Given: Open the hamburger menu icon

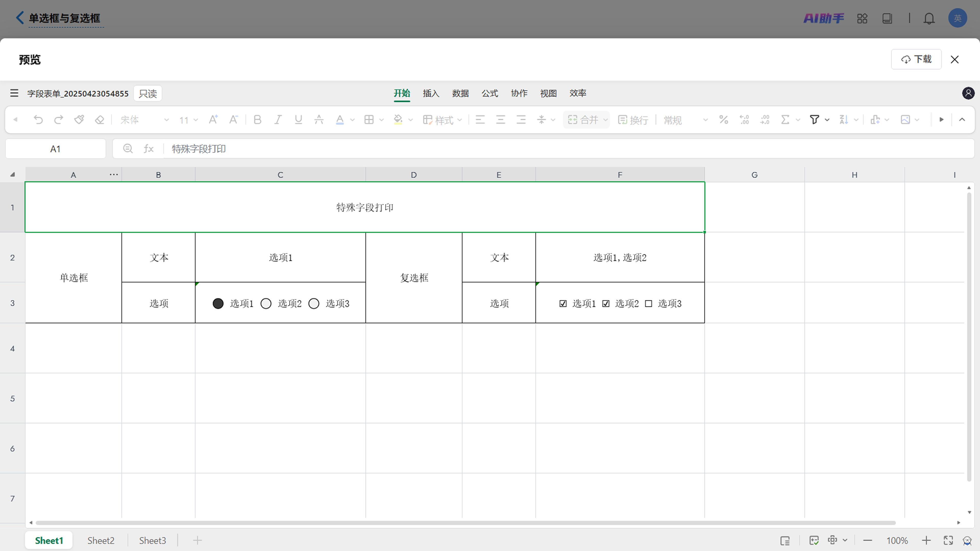Looking at the screenshot, I should coord(14,93).
